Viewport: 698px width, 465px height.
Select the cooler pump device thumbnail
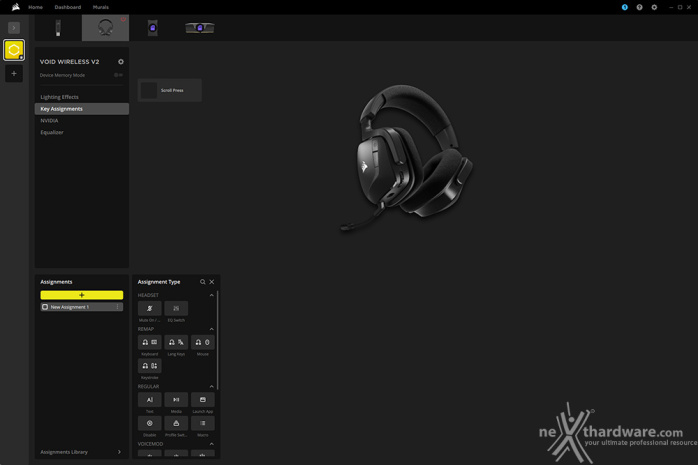(153, 28)
